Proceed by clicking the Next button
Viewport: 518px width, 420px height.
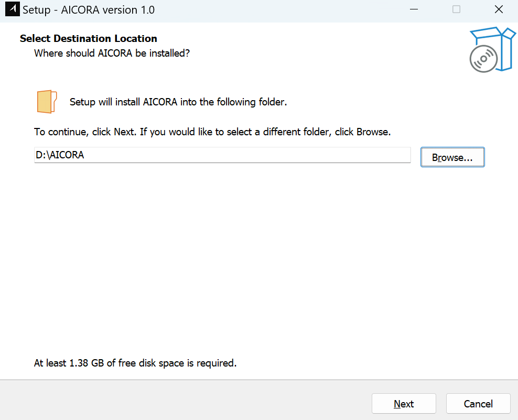coord(404,404)
